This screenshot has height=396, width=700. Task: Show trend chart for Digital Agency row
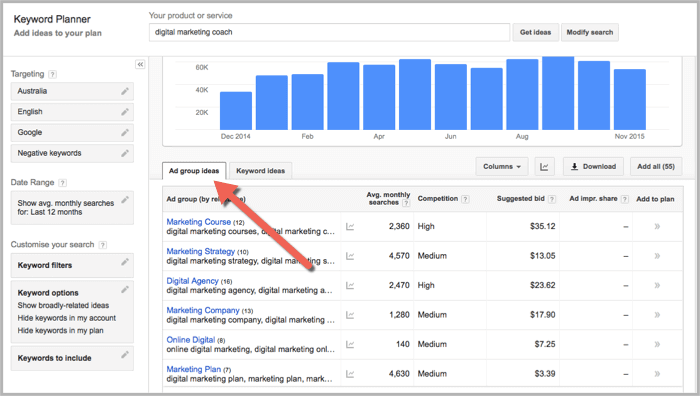[x=350, y=285]
